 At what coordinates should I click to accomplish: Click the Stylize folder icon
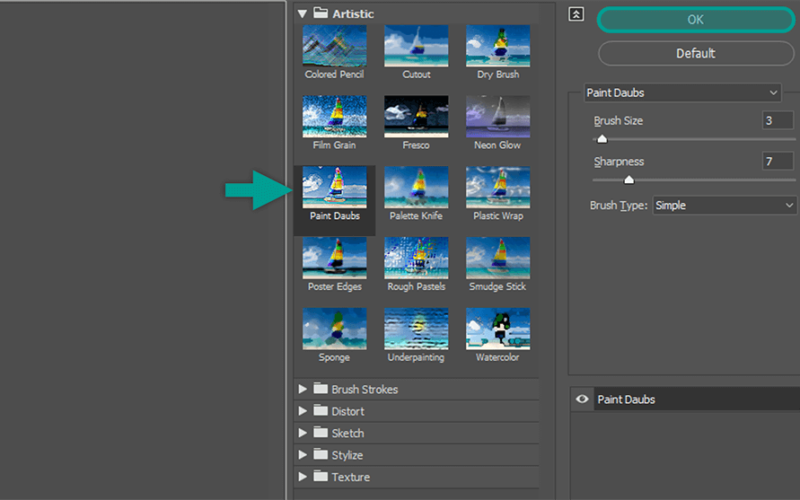point(320,454)
